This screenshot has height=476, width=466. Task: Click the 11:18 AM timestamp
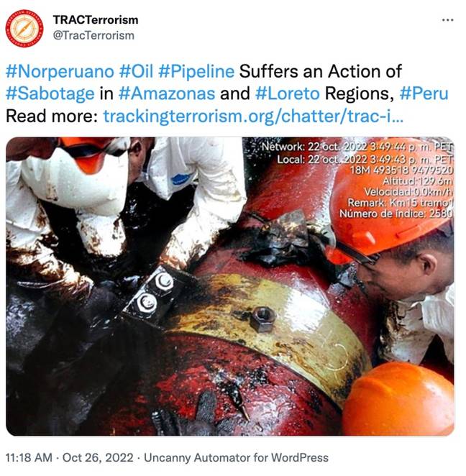[29, 457]
